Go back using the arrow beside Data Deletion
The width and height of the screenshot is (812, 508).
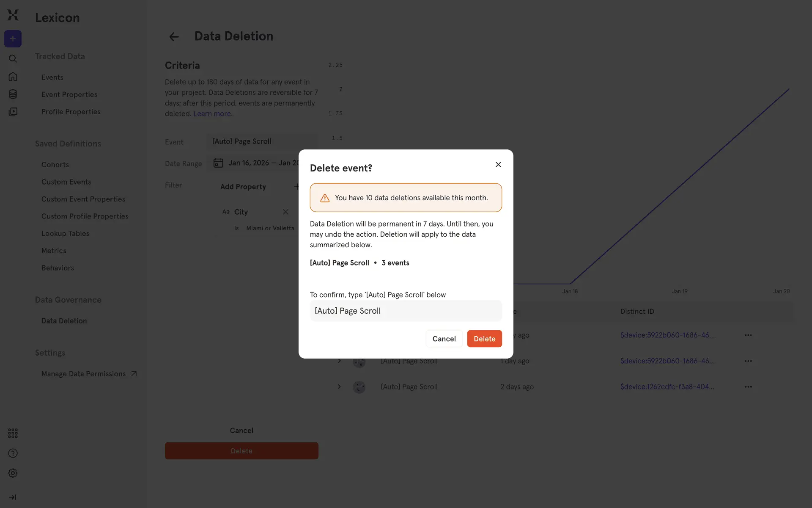click(174, 37)
